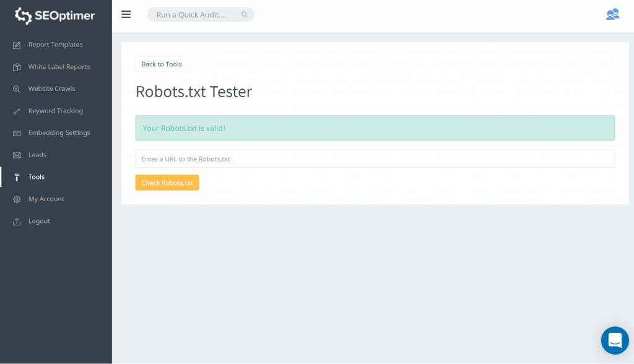Click the My Account gear icon
Viewport: 634px width, 364px height.
pos(17,199)
